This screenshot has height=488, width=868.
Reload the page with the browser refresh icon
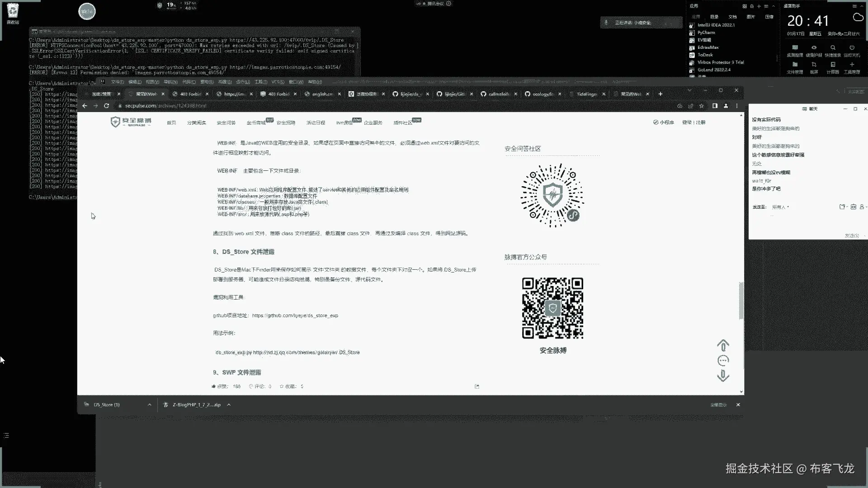[x=106, y=106]
